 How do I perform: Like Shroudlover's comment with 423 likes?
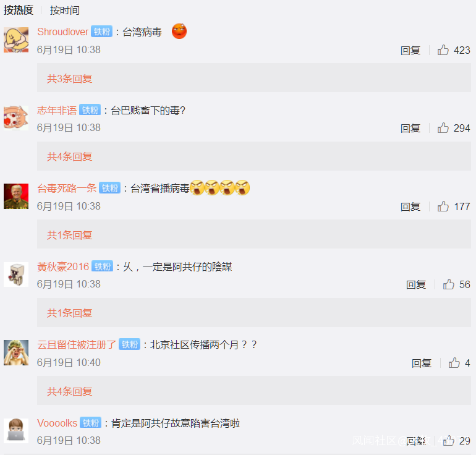(443, 50)
